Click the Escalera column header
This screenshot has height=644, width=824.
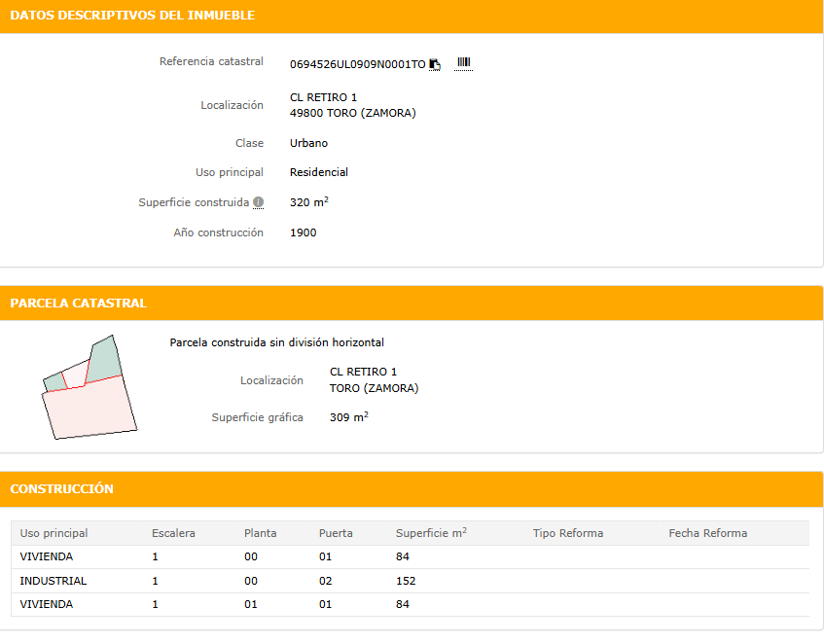173,533
